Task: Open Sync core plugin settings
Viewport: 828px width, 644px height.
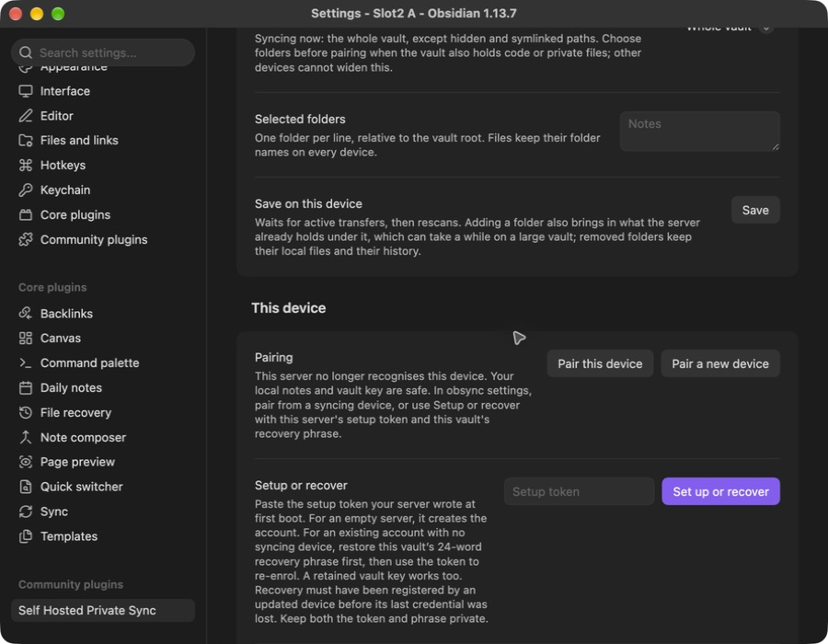Action: coord(103,512)
